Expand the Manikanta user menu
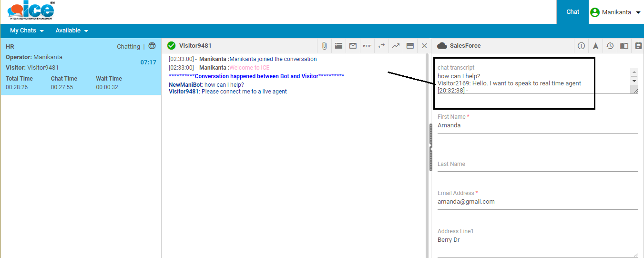 (615, 12)
